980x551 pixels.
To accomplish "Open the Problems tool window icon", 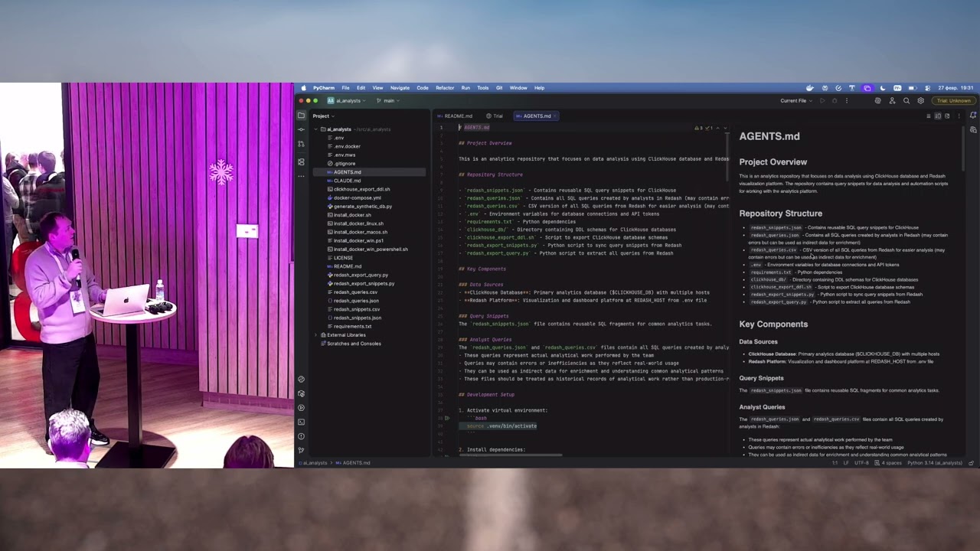I will click(x=301, y=436).
